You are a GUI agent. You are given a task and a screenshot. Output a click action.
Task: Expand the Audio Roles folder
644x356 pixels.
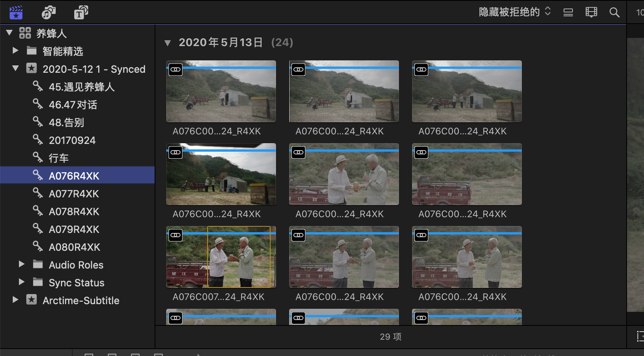click(22, 264)
